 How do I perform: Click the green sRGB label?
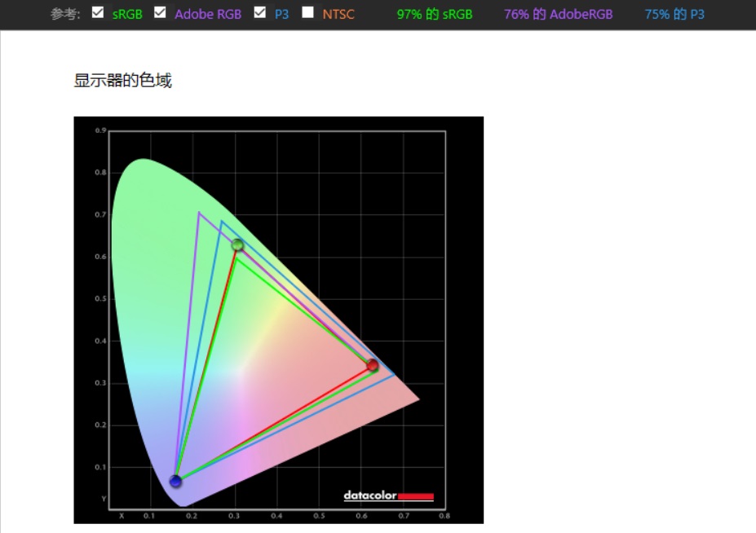click(x=127, y=15)
